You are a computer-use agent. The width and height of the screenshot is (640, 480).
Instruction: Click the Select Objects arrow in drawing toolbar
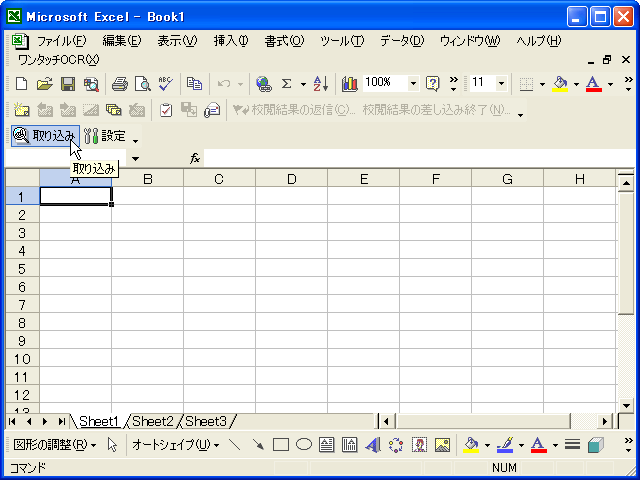112,445
